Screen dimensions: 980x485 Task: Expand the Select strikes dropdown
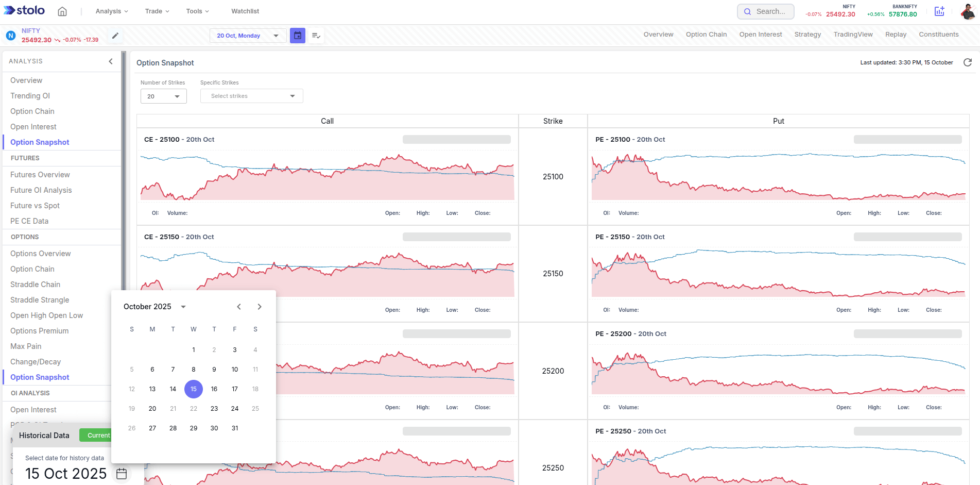click(251, 96)
